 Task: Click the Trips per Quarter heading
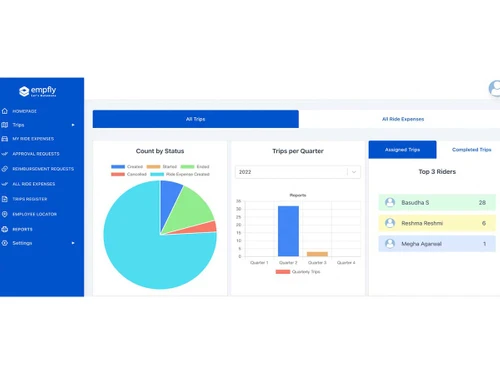pyautogui.click(x=298, y=151)
